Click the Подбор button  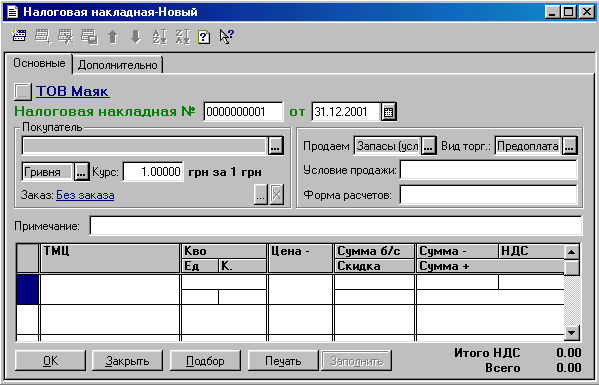[205, 361]
